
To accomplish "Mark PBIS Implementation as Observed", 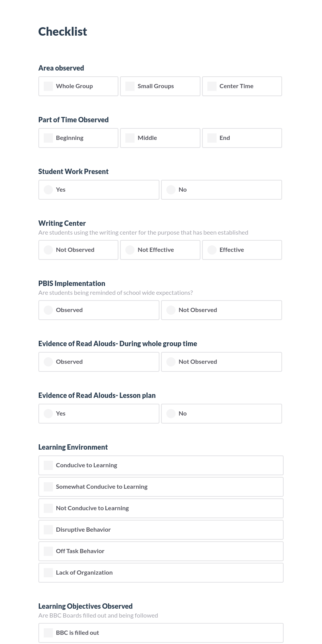I will tap(48, 310).
